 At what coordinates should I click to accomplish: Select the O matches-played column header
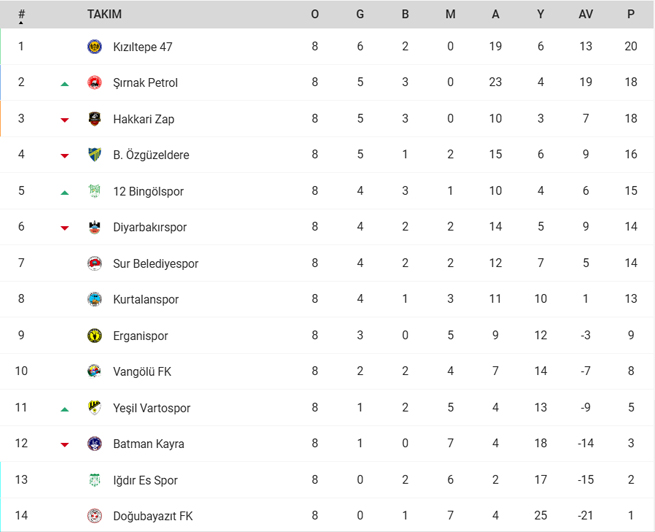[x=315, y=14]
